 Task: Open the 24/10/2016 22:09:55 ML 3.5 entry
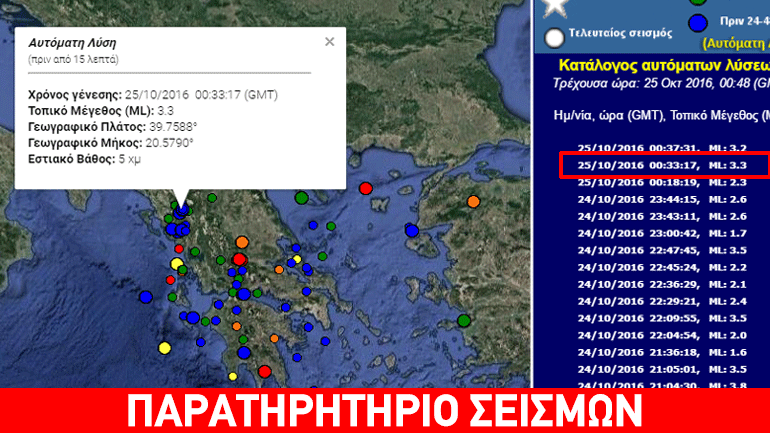[662, 318]
